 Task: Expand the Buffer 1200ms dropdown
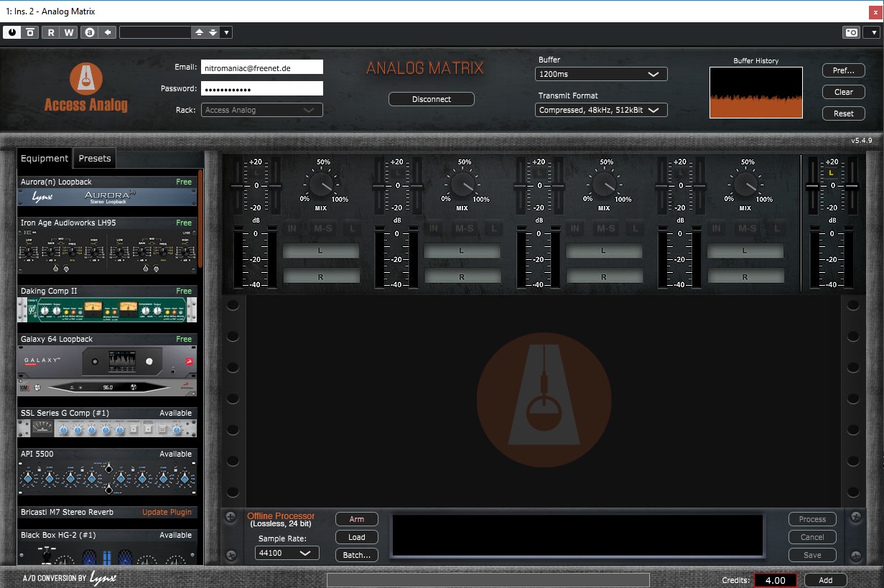pos(601,74)
